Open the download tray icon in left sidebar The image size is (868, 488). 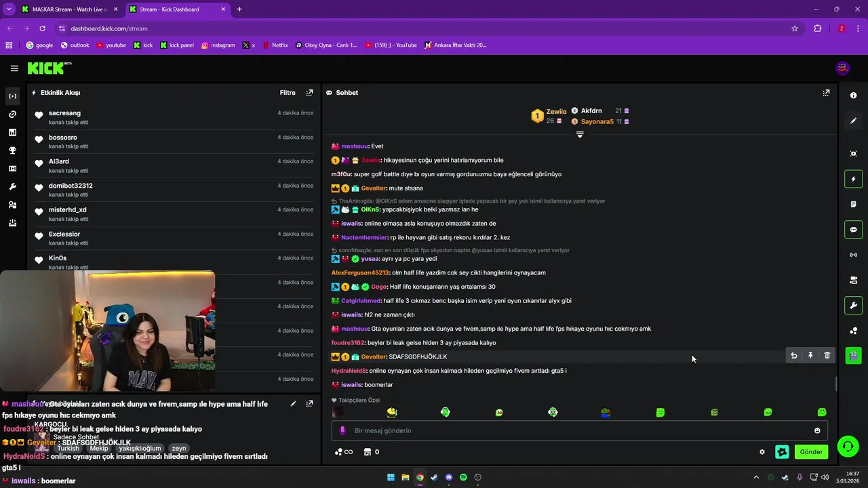[12, 223]
